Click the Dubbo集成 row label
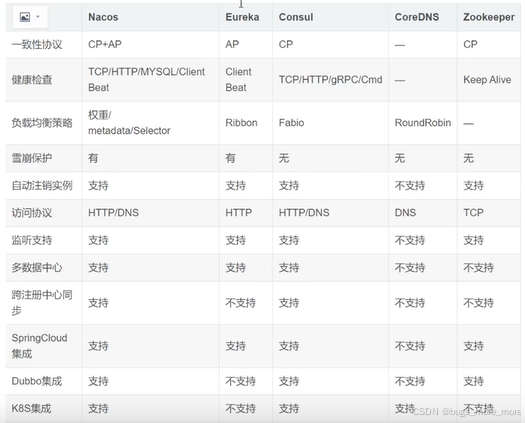525x423 pixels. coord(37,381)
